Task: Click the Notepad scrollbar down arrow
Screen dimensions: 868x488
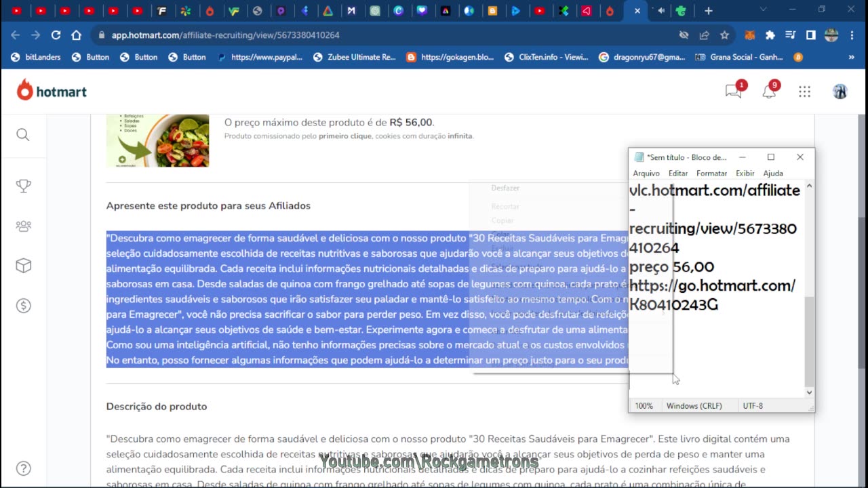Action: 808,392
